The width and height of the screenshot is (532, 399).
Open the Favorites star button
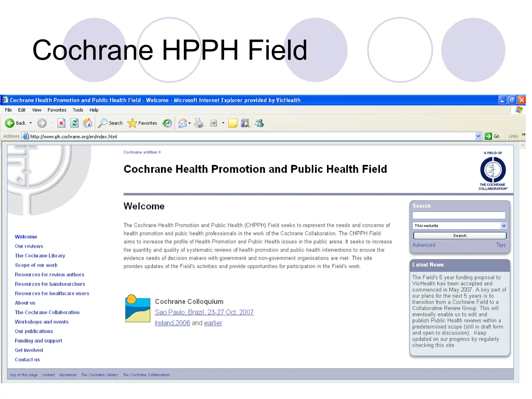tap(142, 123)
